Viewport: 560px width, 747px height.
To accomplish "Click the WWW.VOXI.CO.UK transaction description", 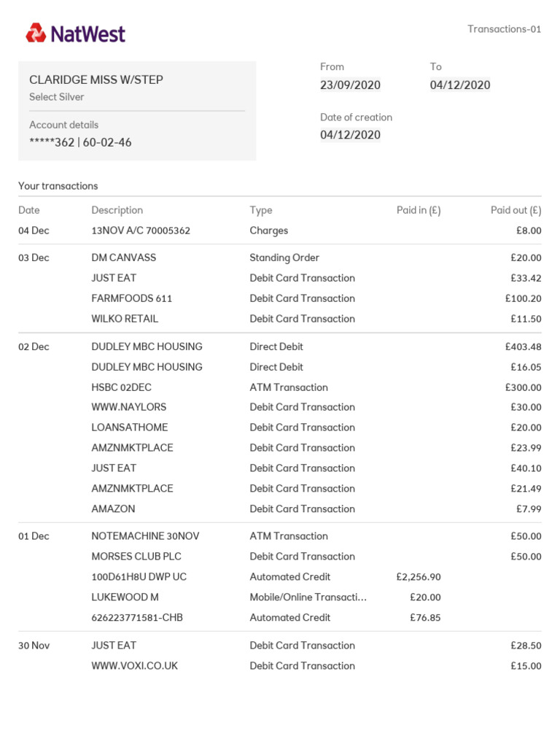I will (135, 665).
